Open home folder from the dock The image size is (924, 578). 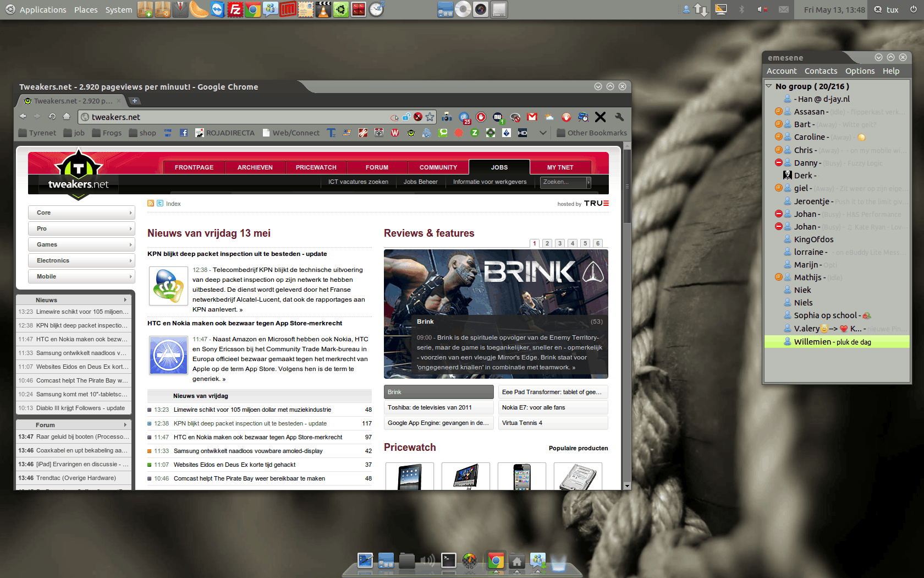coord(516,561)
